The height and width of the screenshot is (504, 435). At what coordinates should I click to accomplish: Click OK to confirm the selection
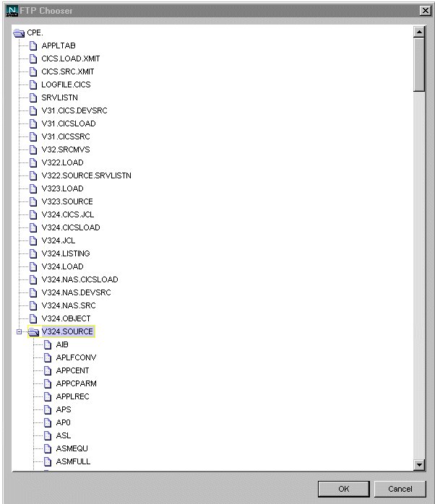(x=344, y=489)
